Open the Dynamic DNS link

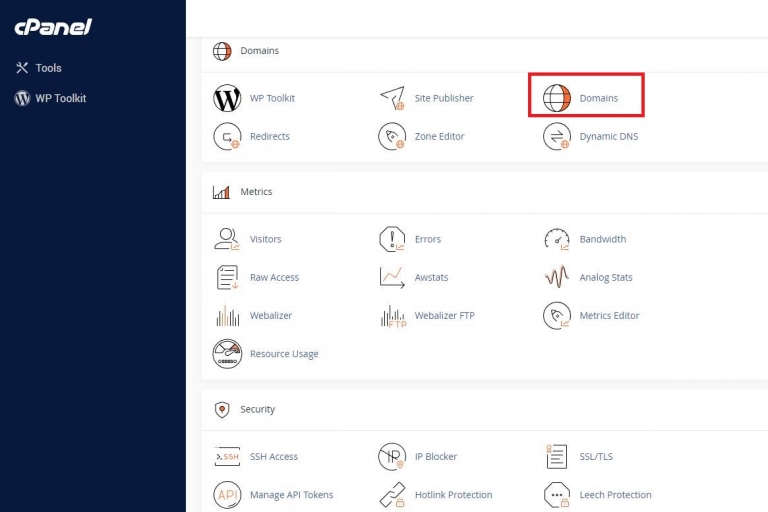pyautogui.click(x=609, y=137)
